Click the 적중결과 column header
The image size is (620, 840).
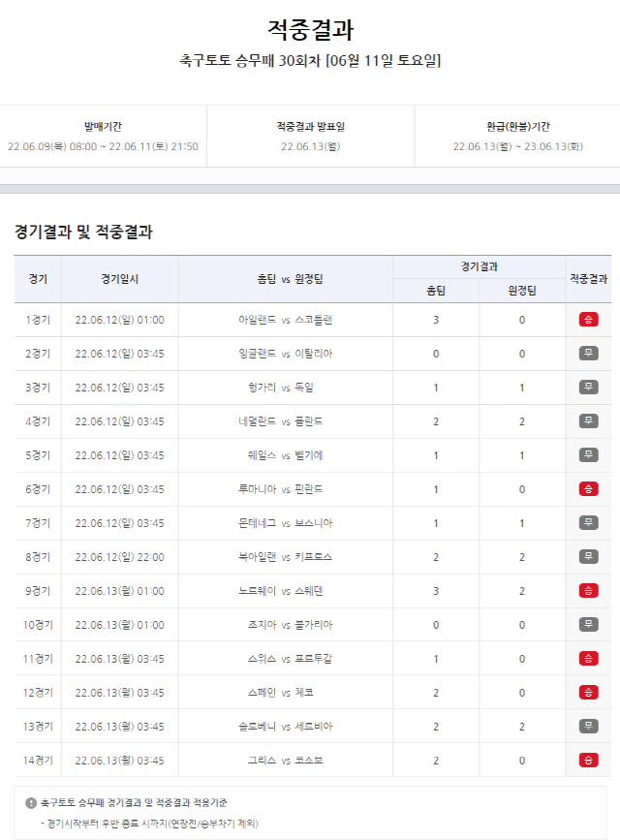point(588,279)
